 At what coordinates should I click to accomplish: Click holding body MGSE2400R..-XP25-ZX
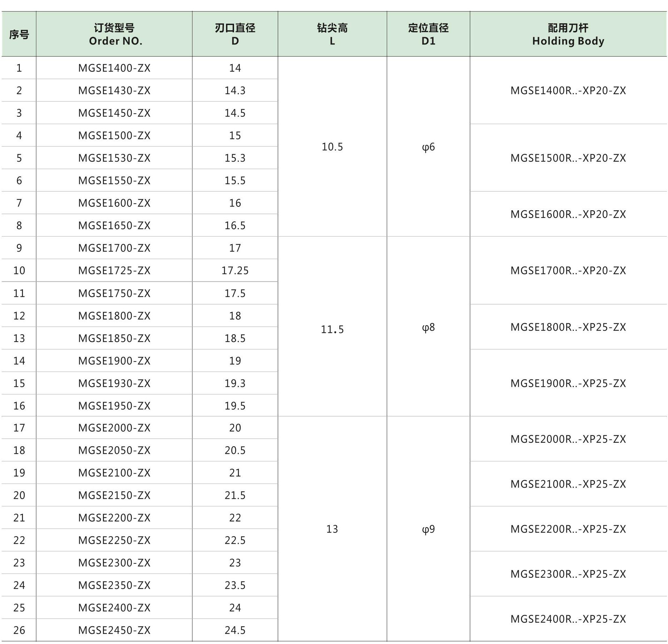[x=568, y=619]
